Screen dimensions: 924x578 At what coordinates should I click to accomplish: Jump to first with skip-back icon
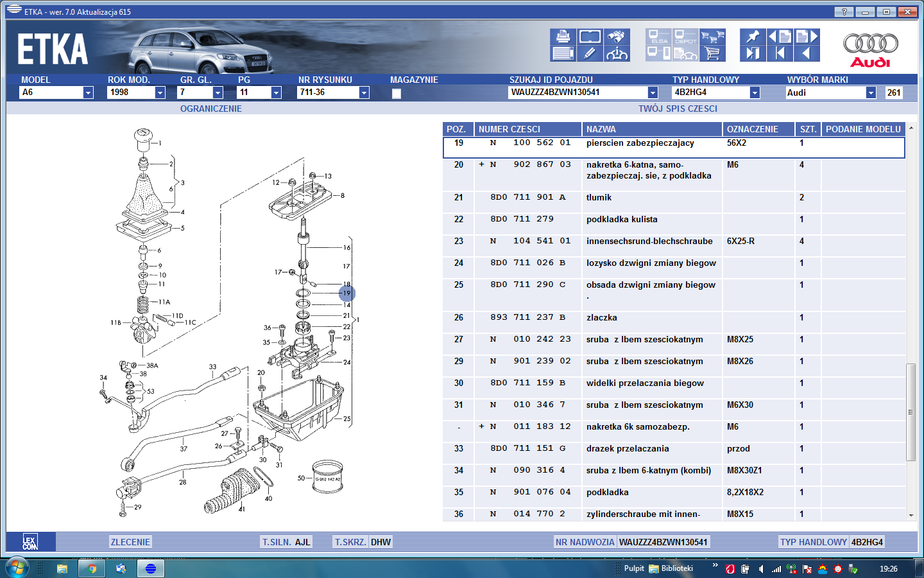tap(780, 53)
